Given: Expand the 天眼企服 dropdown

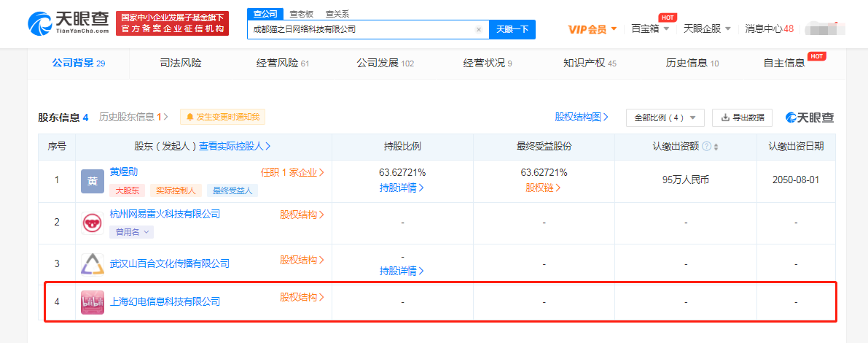Looking at the screenshot, I should (x=708, y=28).
